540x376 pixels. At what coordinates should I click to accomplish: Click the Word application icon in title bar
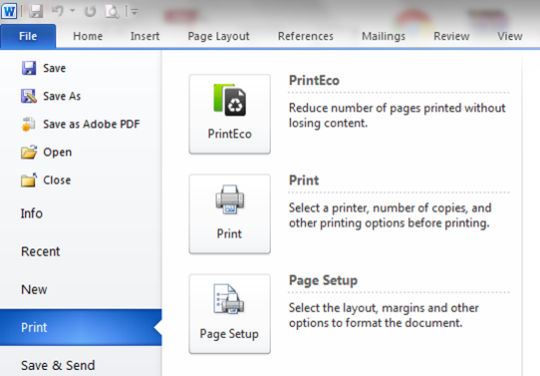(x=9, y=11)
